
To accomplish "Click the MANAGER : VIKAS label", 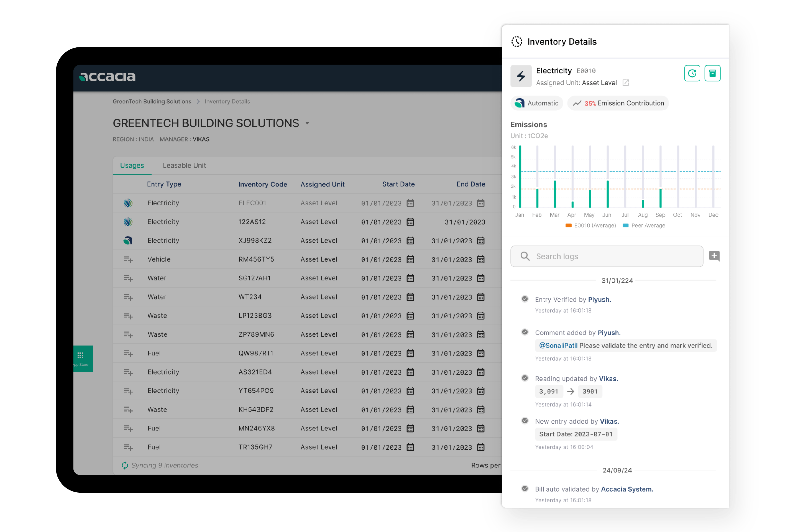I will tap(184, 139).
